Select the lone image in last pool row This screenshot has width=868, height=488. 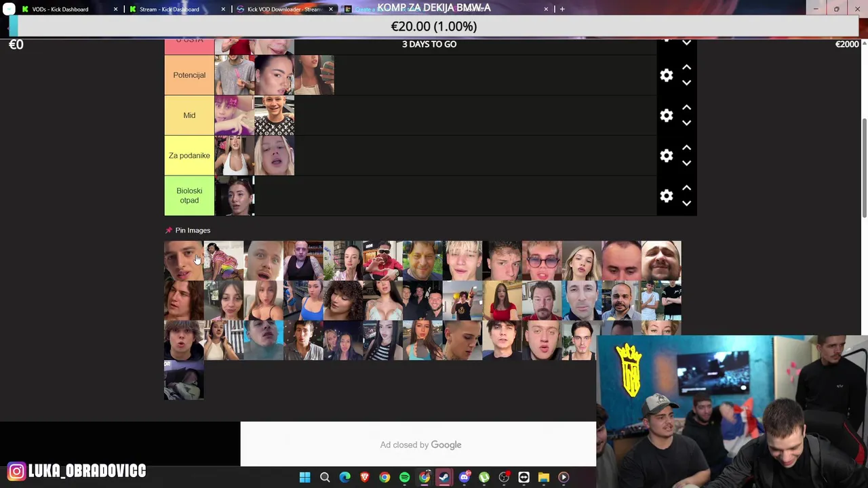click(x=184, y=380)
